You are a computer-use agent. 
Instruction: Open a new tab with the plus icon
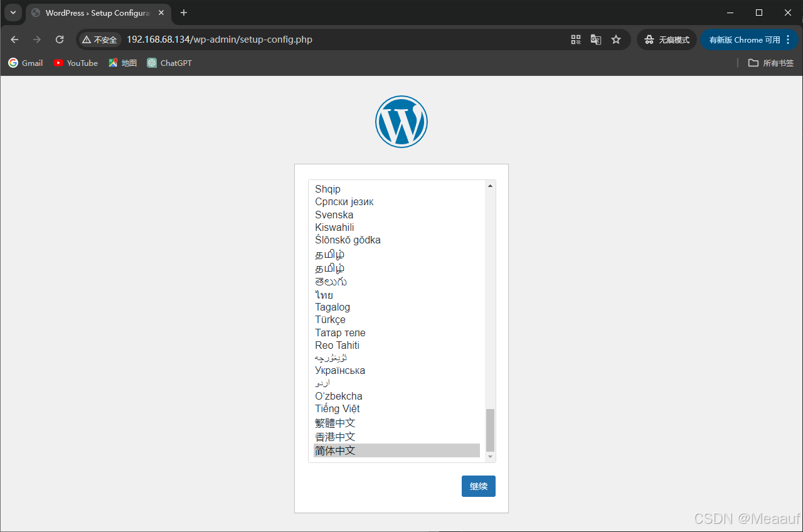point(184,13)
